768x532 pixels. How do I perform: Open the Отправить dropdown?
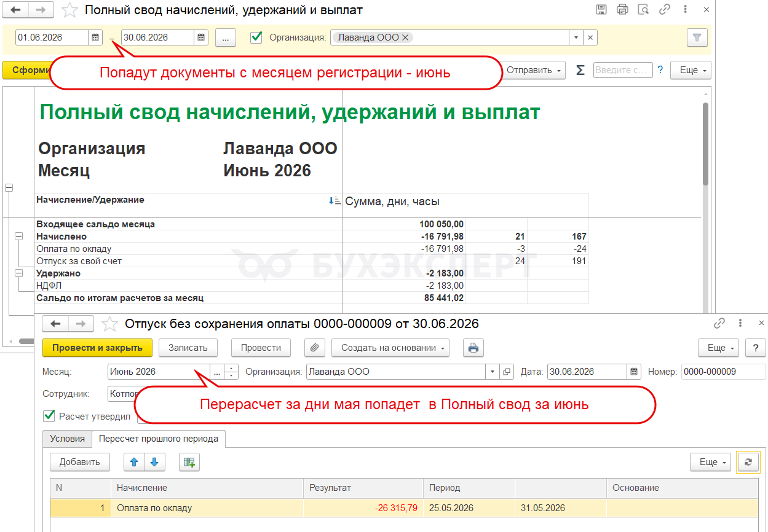(533, 70)
